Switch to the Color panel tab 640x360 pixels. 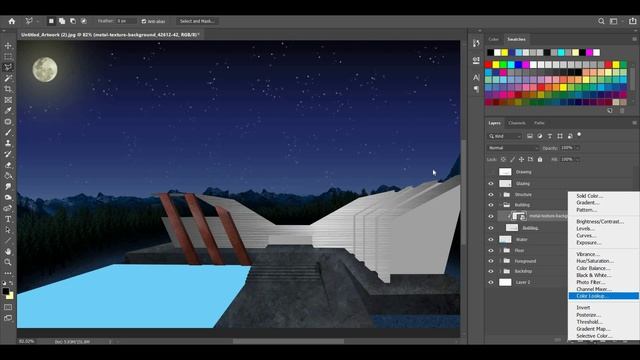(493, 39)
